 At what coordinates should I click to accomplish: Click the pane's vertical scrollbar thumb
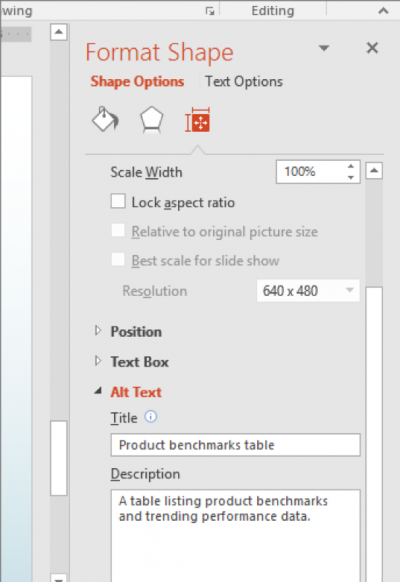point(374,434)
